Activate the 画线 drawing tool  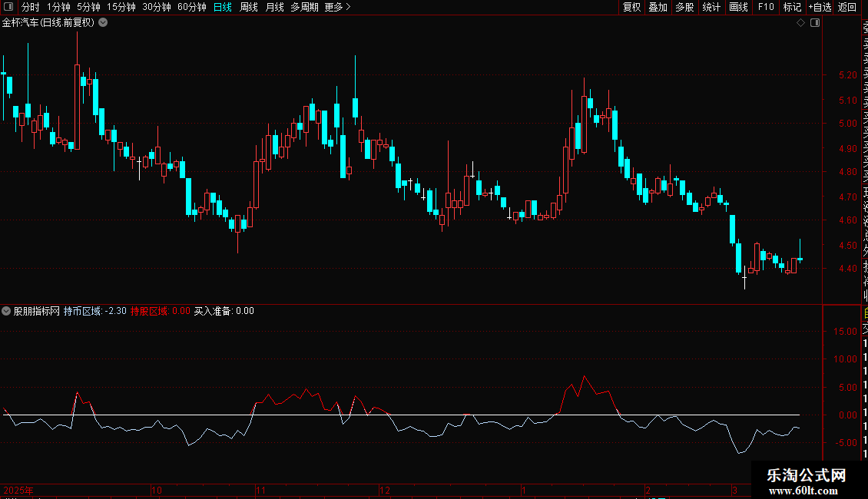738,7
